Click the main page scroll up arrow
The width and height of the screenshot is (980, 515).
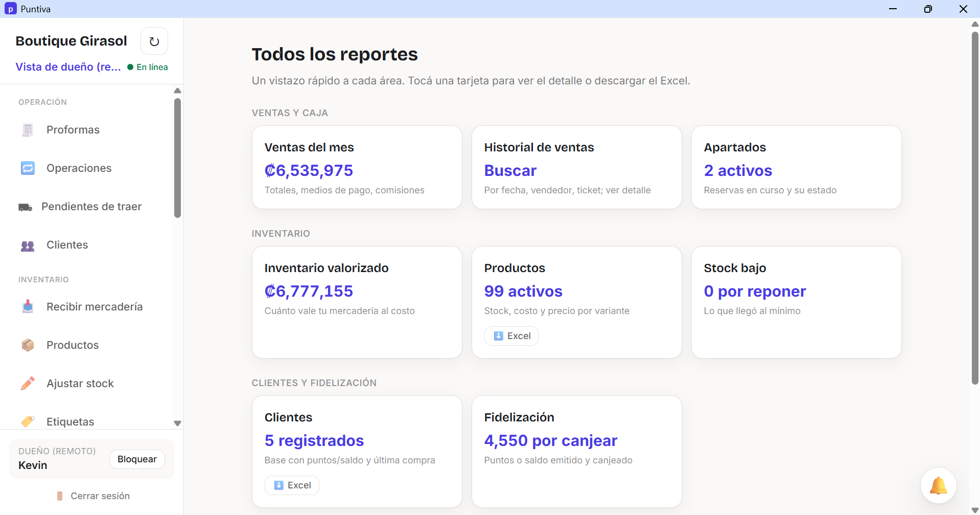[975, 24]
